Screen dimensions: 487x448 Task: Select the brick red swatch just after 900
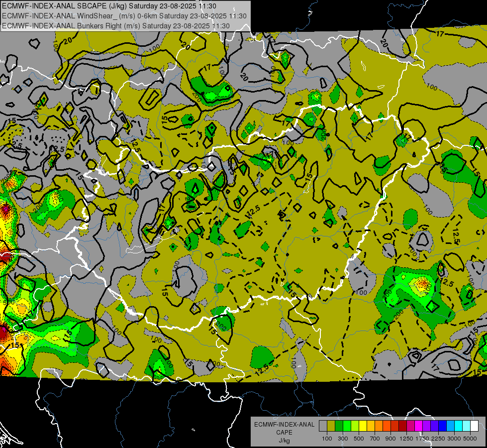point(395,426)
